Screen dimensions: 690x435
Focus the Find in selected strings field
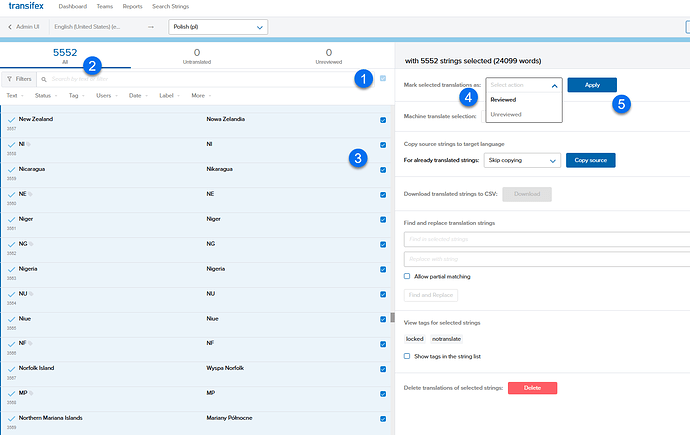(547, 239)
